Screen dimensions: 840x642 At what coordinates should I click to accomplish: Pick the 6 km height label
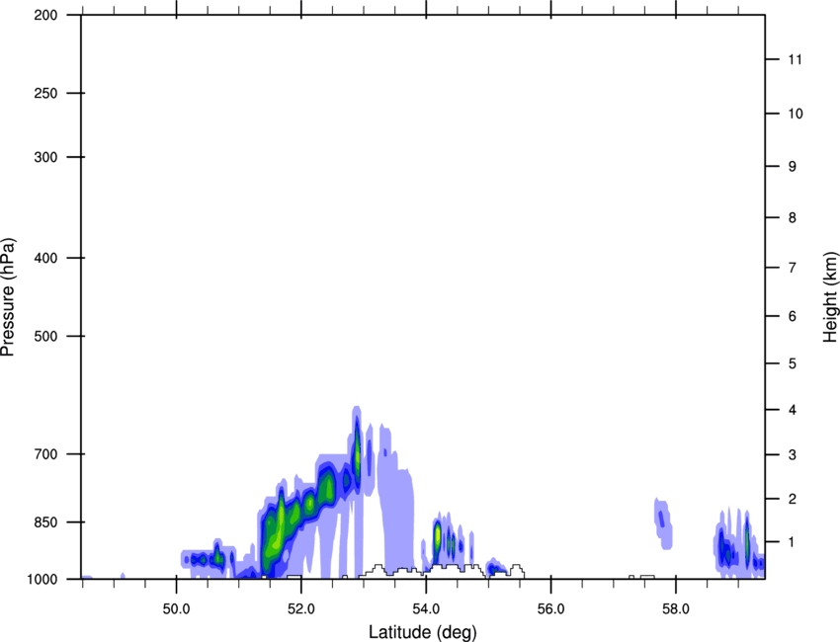coord(793,316)
